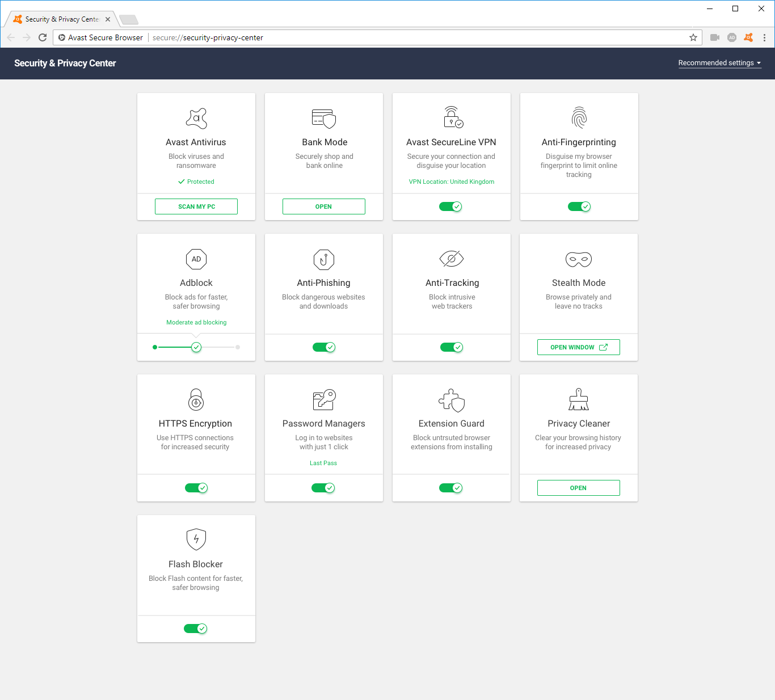The width and height of the screenshot is (775, 700).
Task: Click the Avast Antivirus icon
Action: [x=196, y=118]
